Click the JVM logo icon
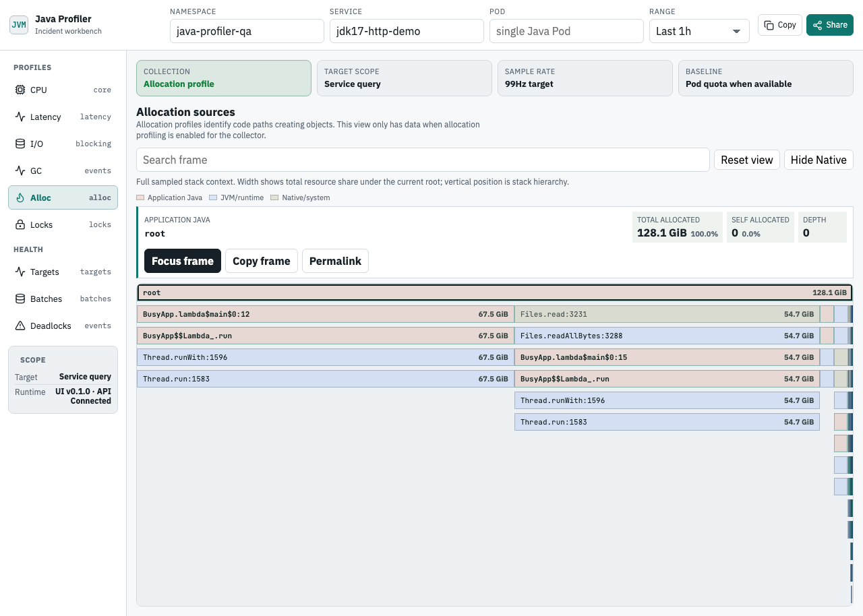This screenshot has width=863, height=616. 19,25
